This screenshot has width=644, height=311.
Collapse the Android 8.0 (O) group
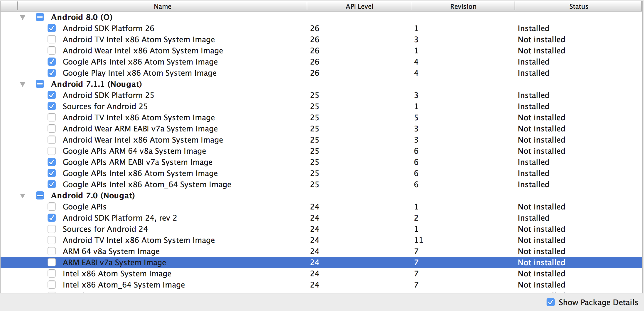click(x=23, y=17)
